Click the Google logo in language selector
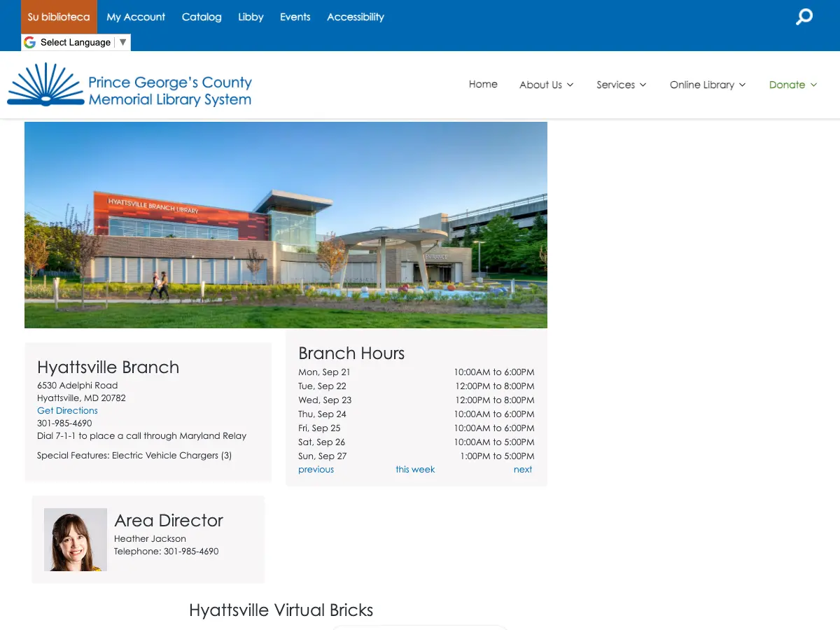The width and height of the screenshot is (840, 630). pos(29,42)
